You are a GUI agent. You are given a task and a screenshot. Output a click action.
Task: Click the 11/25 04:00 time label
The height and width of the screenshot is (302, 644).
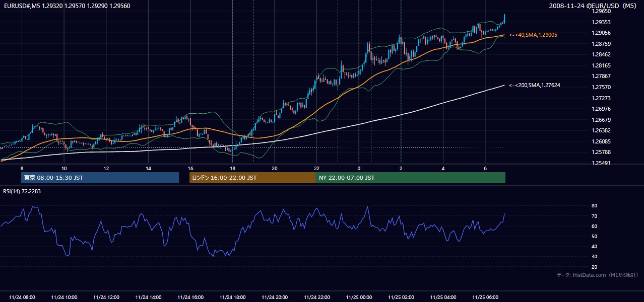[x=443, y=297]
